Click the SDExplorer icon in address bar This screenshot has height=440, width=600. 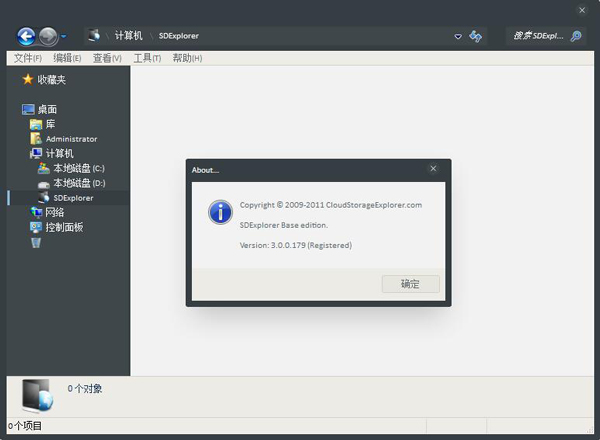[x=94, y=36]
